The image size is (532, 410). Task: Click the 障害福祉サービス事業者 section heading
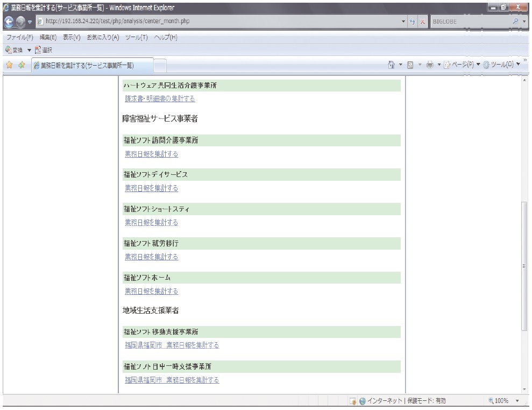[160, 119]
